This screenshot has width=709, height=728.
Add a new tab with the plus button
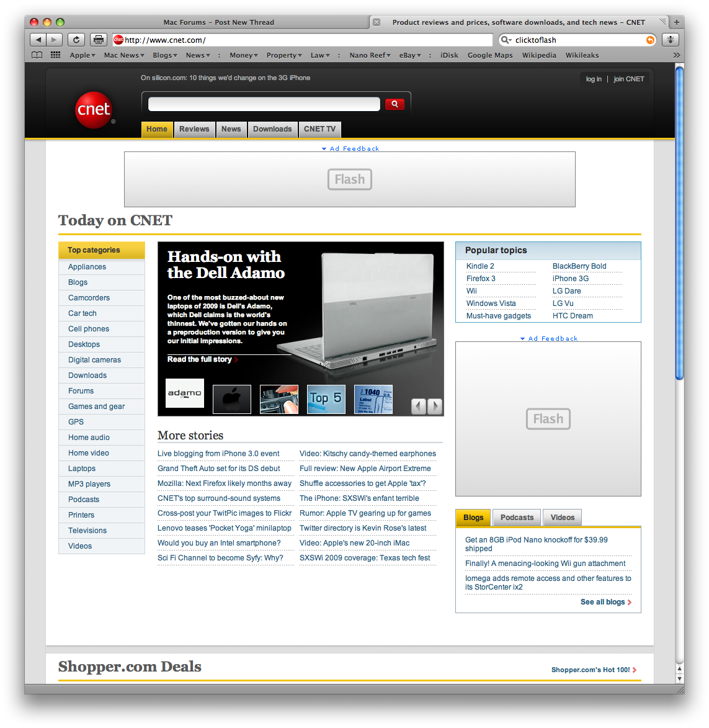coord(677,22)
